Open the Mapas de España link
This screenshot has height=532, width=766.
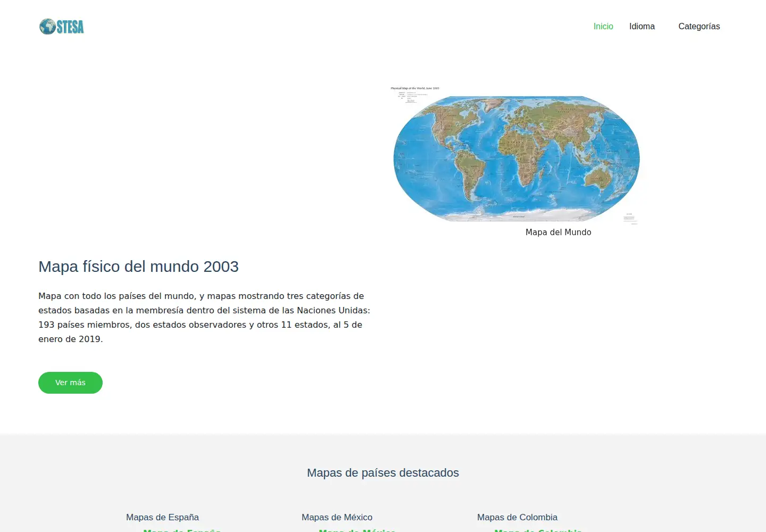click(x=162, y=517)
